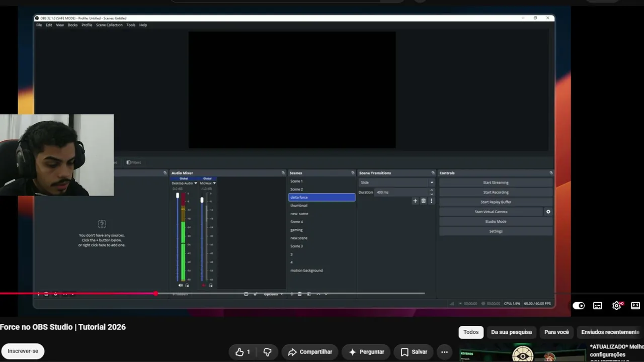This screenshot has height=362, width=644.
Task: Select Scene 4 in Scenes list
Action: click(x=321, y=222)
